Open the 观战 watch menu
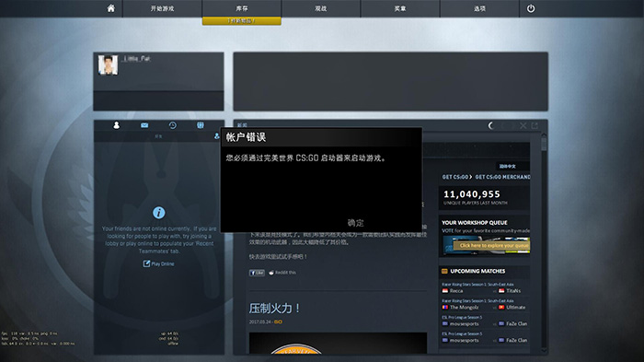The image size is (644, 362). [321, 8]
